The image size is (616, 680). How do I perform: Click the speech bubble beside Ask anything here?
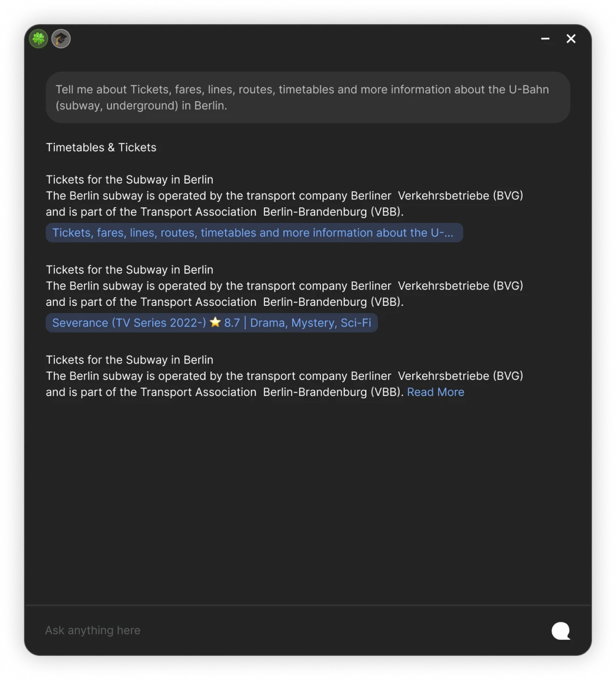point(561,631)
